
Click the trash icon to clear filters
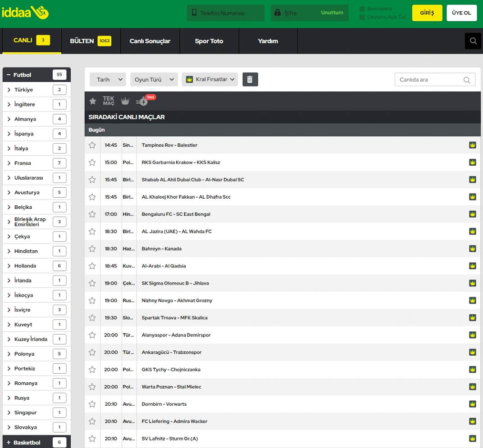click(x=250, y=79)
